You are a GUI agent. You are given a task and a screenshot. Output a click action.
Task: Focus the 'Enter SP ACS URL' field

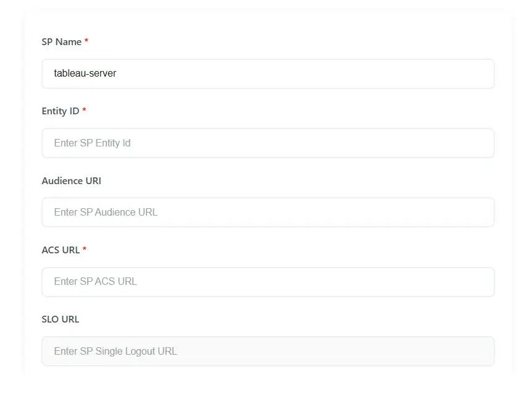(x=268, y=282)
